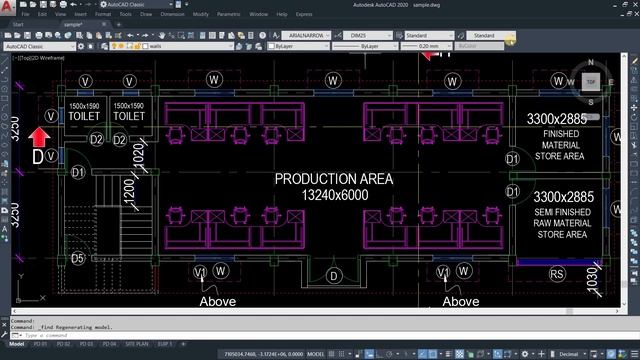Open the Modify menu
The width and height of the screenshot is (640, 360).
tap(200, 14)
